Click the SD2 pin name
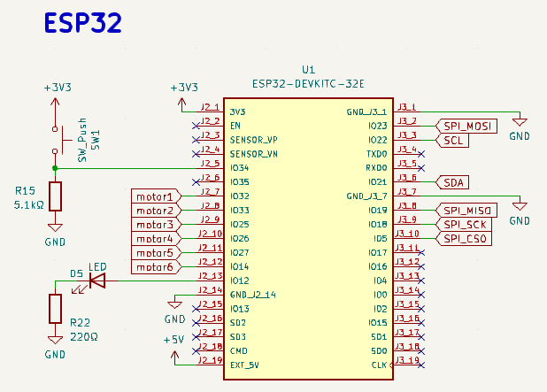Viewport: 547px width, 392px height. pyautogui.click(x=238, y=323)
